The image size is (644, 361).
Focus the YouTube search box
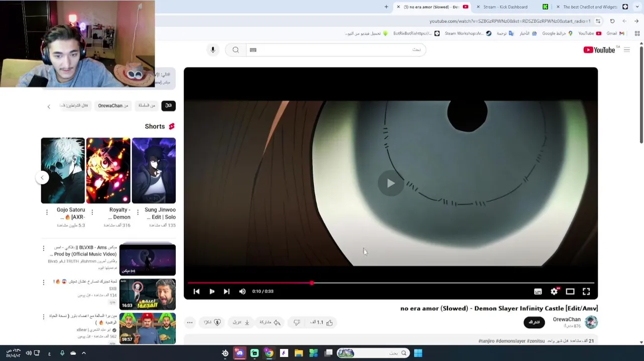(336, 50)
